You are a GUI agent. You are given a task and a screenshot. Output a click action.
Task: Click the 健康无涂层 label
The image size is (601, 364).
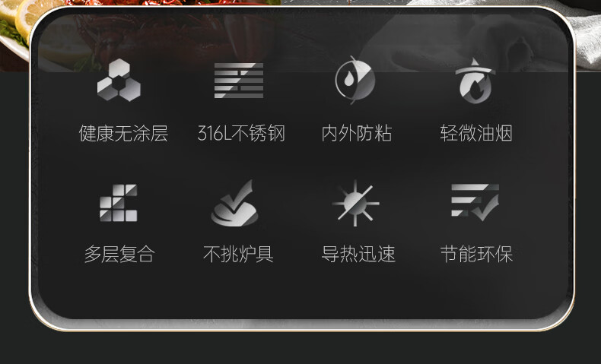[x=123, y=133]
